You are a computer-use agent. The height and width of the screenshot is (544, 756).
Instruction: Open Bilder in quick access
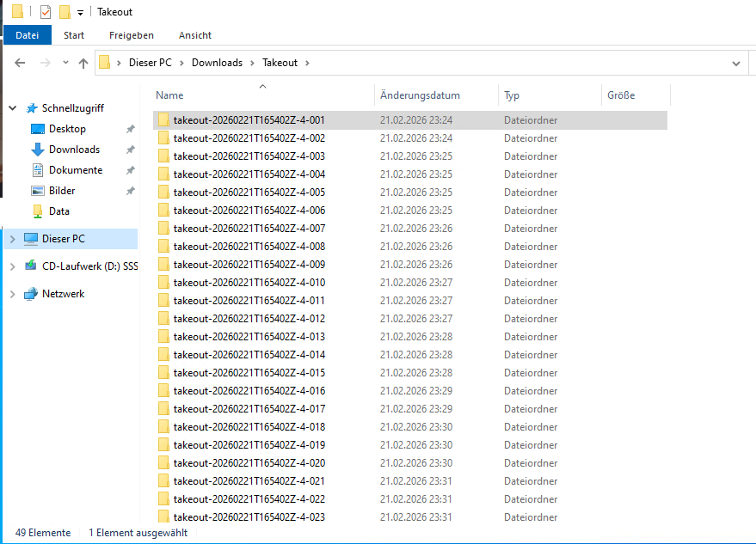pos(62,191)
